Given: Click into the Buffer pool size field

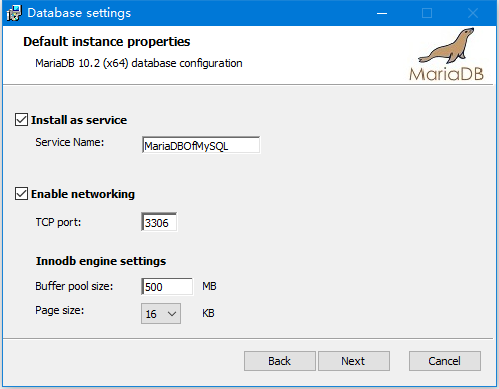Looking at the screenshot, I should pos(167,286).
